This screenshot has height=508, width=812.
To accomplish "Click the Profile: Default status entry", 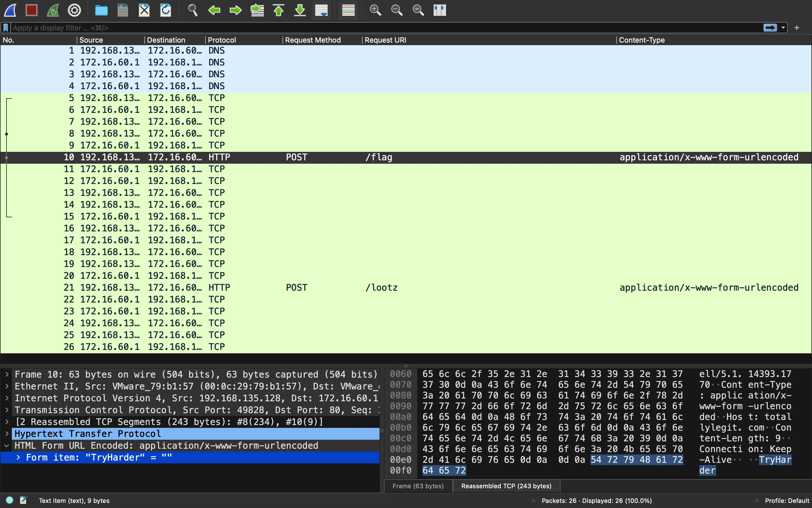I will pos(787,501).
